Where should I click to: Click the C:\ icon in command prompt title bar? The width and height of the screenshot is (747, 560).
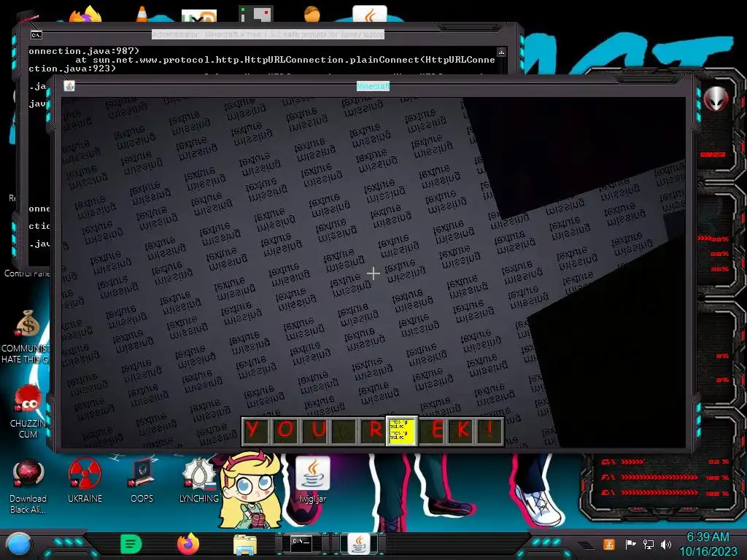pyautogui.click(x=36, y=35)
